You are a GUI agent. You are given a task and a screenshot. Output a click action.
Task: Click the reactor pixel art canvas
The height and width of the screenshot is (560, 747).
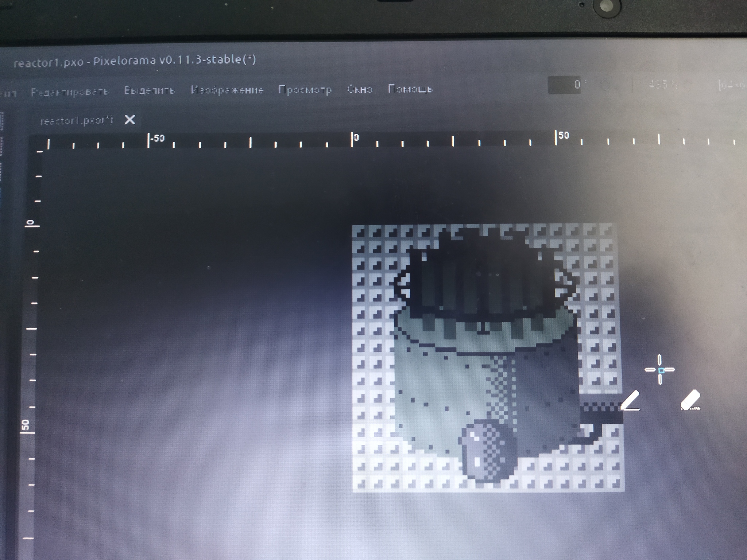[x=488, y=358]
